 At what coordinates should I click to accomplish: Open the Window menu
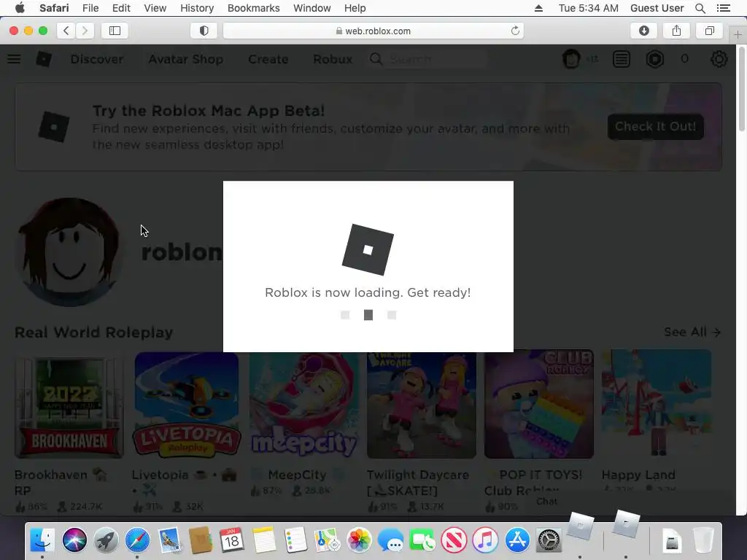coord(312,8)
